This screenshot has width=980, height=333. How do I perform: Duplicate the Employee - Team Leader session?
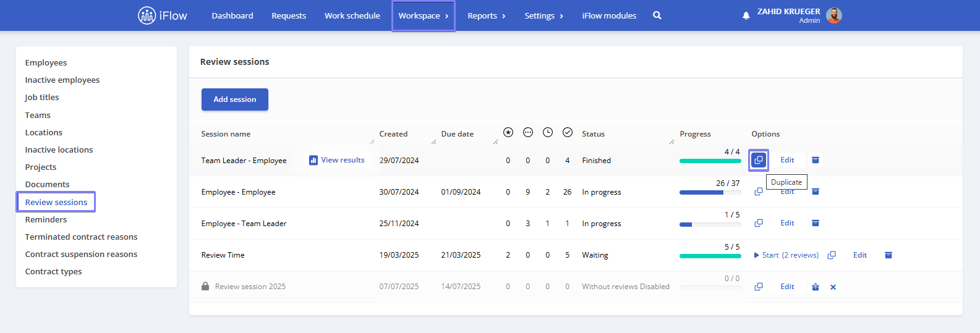(759, 223)
